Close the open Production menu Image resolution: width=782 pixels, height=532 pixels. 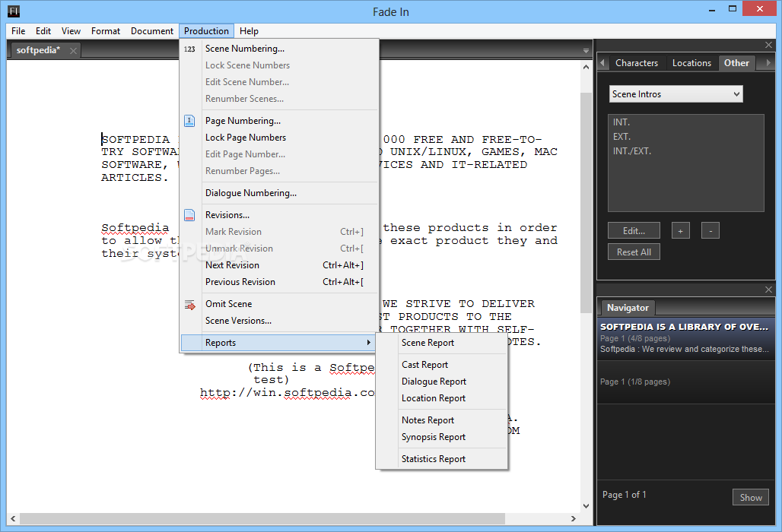tap(206, 31)
